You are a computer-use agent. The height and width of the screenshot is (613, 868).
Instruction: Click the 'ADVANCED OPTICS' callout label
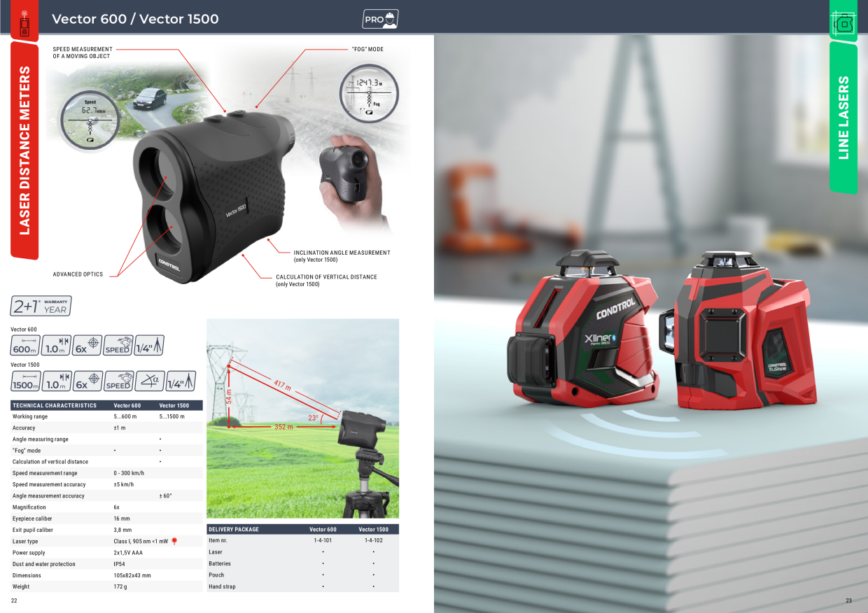click(78, 274)
